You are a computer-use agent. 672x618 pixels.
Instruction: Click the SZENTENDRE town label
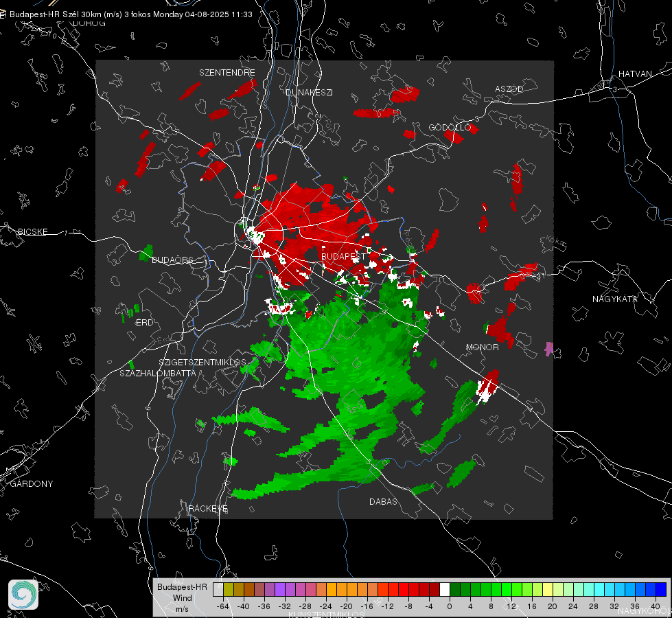(x=227, y=73)
